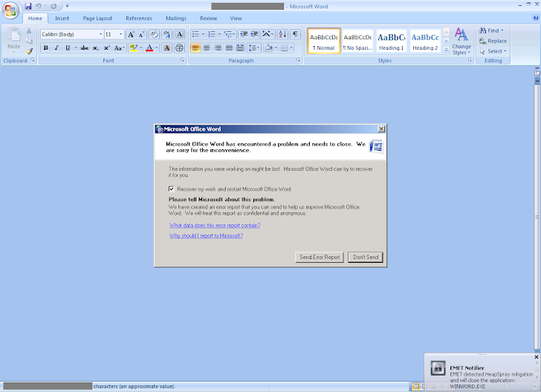Screen dimensions: 541x392
Task: Shrink font size with small A icon
Action: point(141,34)
